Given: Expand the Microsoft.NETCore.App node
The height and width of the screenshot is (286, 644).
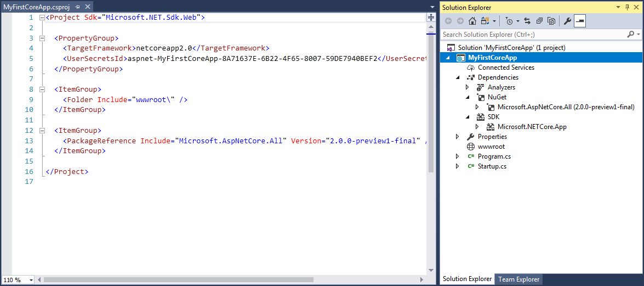Looking at the screenshot, I should click(x=477, y=127).
